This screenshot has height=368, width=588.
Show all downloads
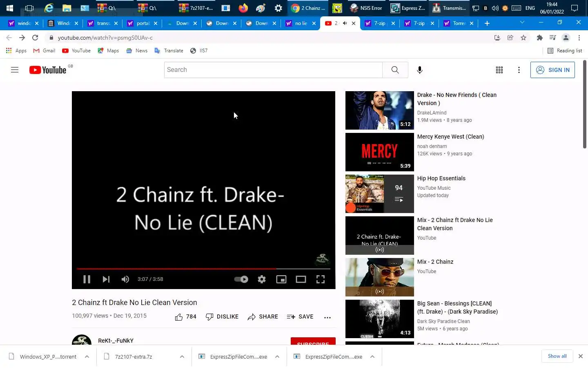557,356
